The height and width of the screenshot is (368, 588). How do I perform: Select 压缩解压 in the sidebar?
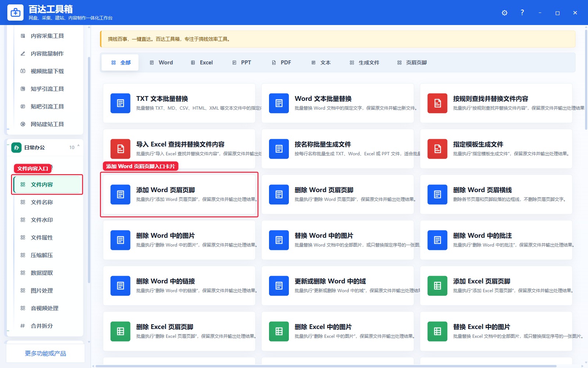[47, 255]
